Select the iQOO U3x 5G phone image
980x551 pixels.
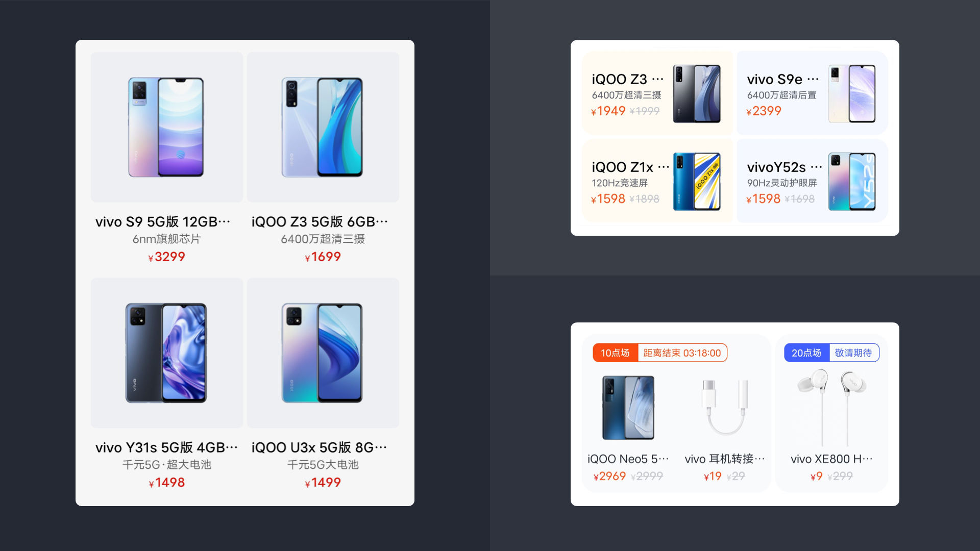click(x=323, y=353)
